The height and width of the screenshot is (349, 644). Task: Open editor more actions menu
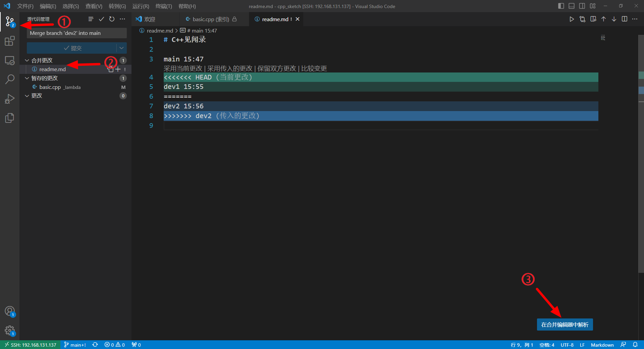coord(635,19)
